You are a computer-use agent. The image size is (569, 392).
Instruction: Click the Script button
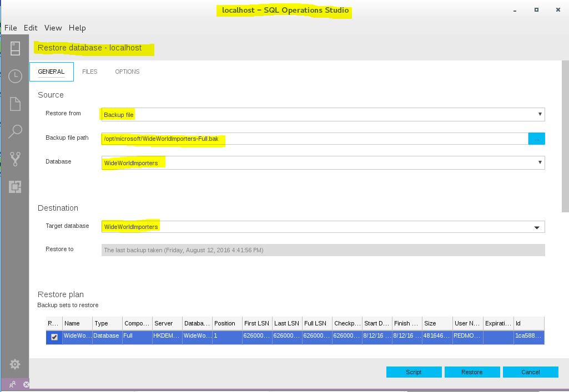414,372
